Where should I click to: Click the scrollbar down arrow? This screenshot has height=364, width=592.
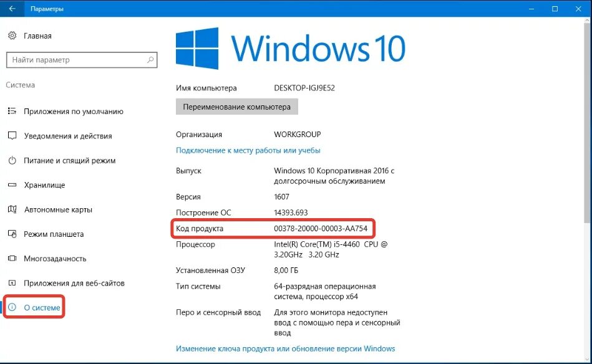(x=587, y=358)
